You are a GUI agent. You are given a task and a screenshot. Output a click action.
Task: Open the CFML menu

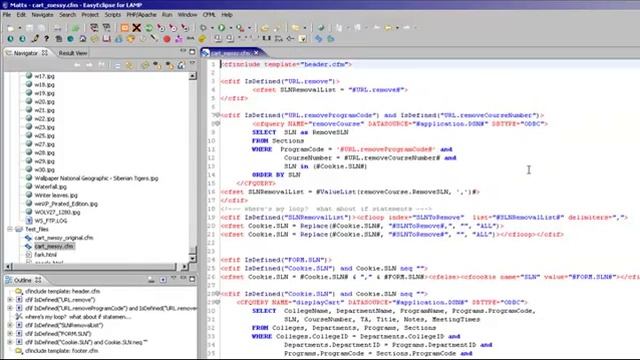[x=209, y=15]
